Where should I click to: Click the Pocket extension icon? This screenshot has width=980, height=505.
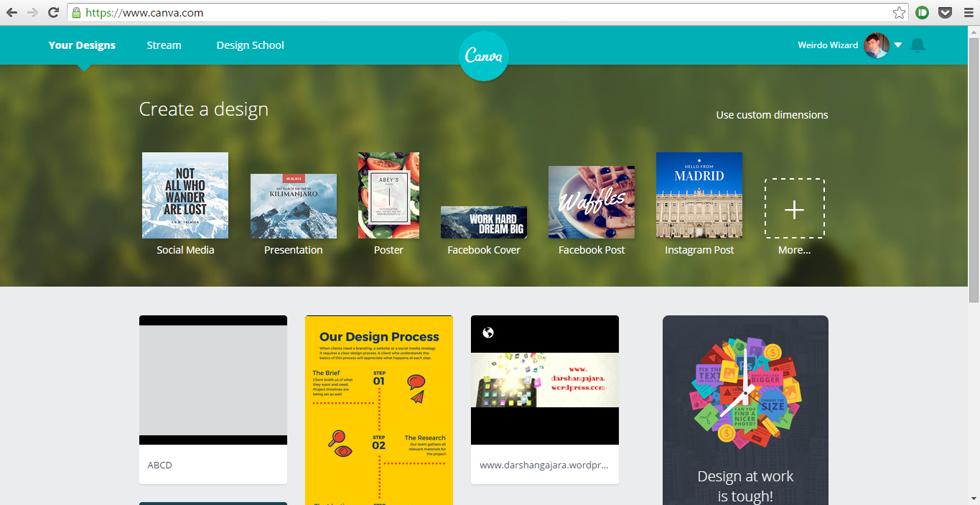tap(946, 12)
